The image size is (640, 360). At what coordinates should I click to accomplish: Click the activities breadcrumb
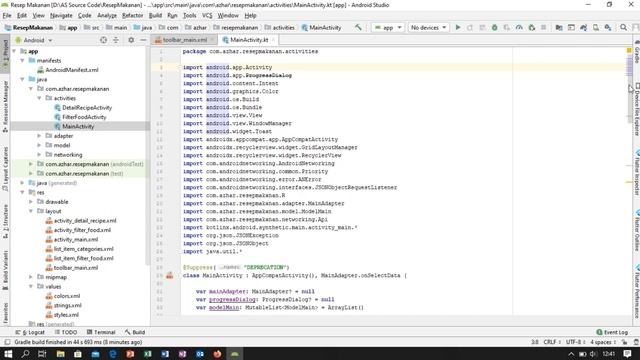click(280, 28)
